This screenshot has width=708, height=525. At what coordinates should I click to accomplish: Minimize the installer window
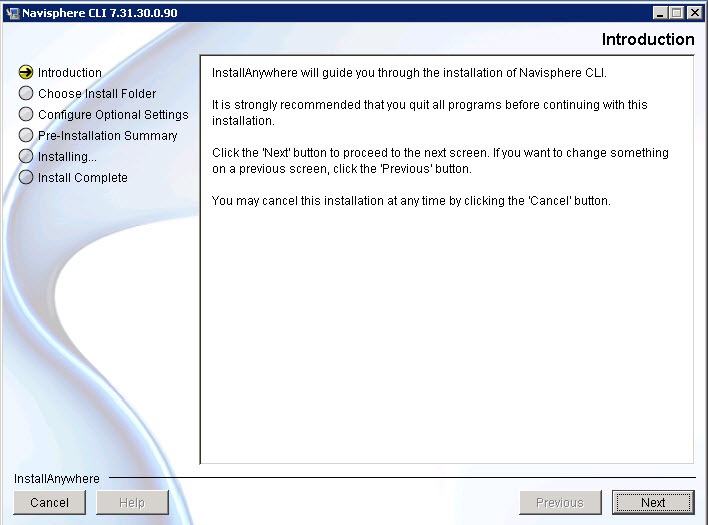click(661, 12)
